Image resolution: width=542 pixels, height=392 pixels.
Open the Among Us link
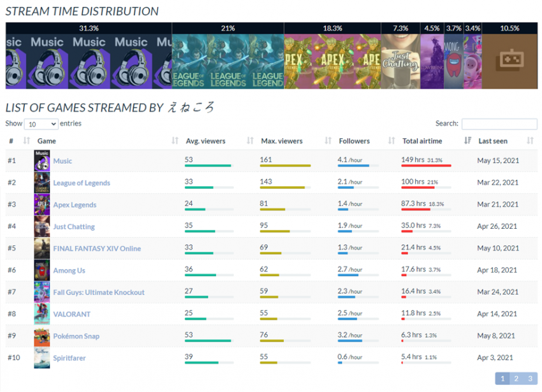[x=69, y=271]
